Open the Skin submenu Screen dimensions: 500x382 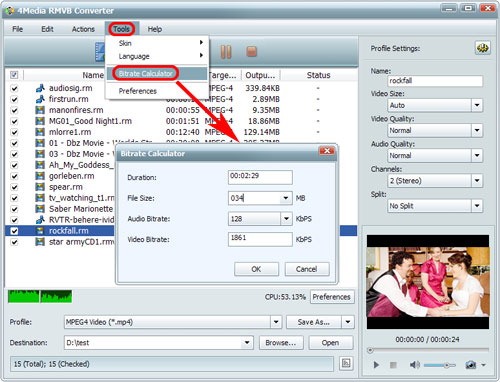[x=157, y=43]
